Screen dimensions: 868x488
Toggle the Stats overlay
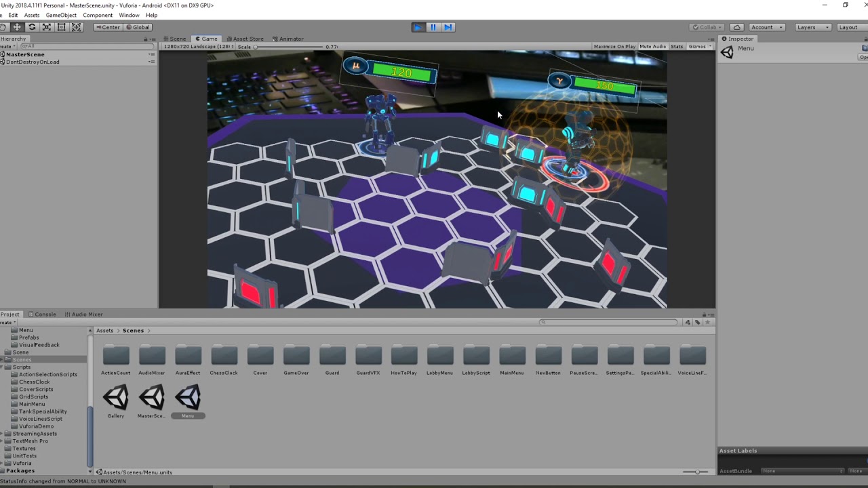(x=677, y=47)
